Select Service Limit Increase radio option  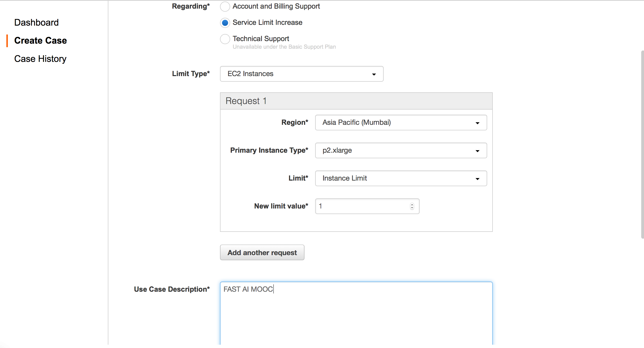(x=225, y=23)
